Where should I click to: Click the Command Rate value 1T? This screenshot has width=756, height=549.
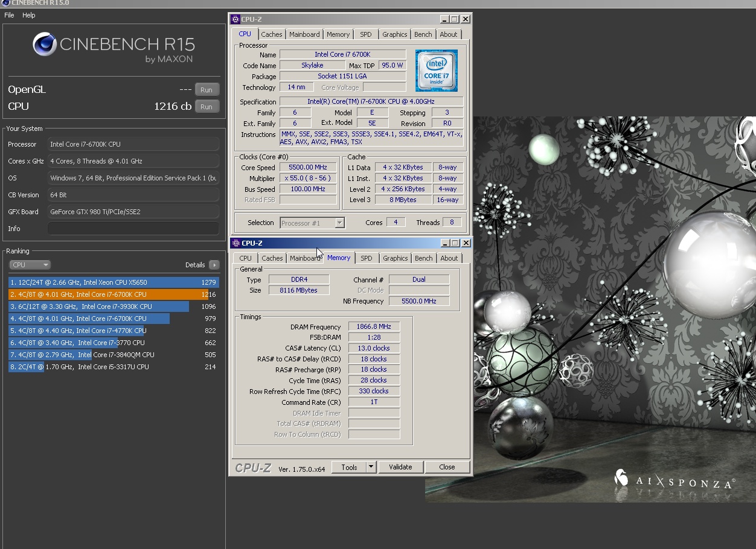(x=374, y=402)
